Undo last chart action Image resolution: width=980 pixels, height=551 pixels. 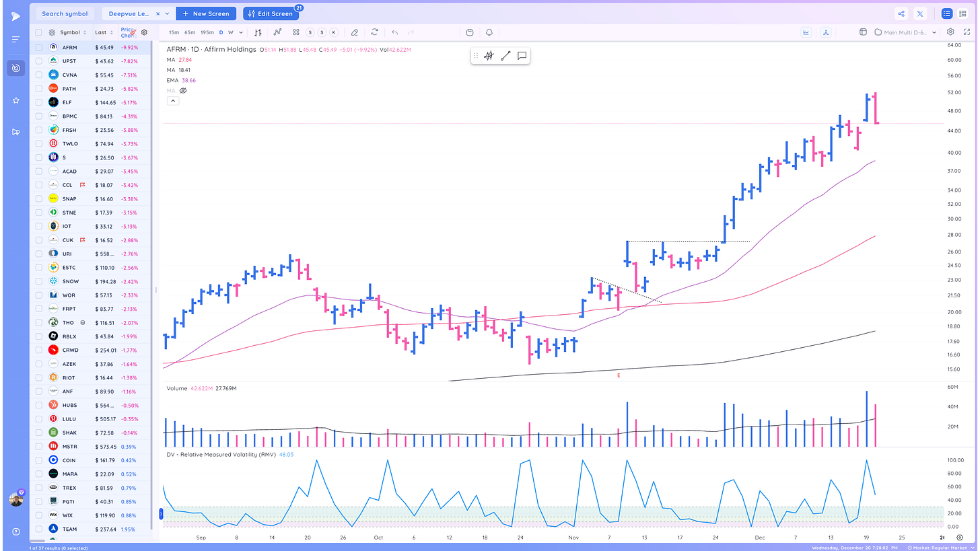[395, 32]
